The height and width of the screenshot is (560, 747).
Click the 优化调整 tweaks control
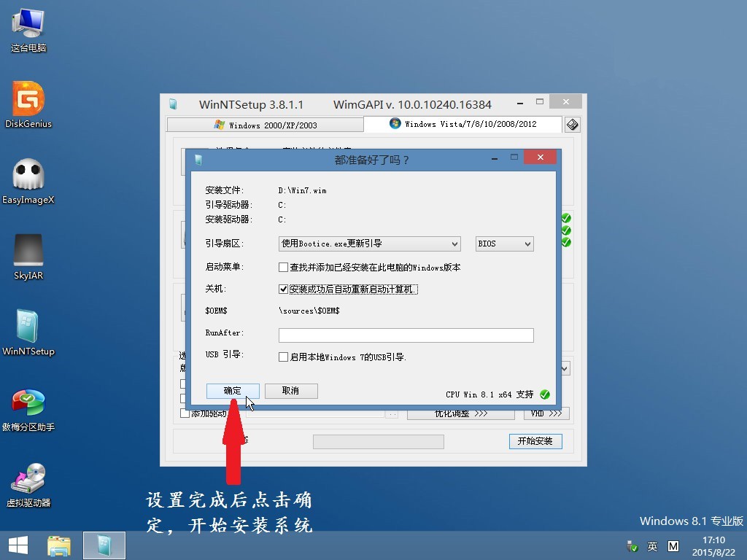[x=461, y=413]
